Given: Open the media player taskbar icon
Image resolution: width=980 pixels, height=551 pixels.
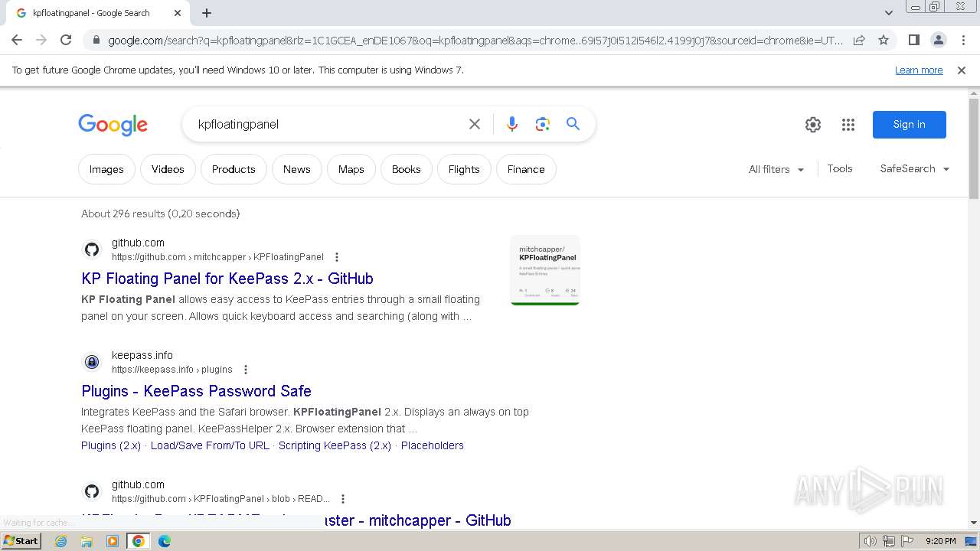Looking at the screenshot, I should pyautogui.click(x=113, y=541).
